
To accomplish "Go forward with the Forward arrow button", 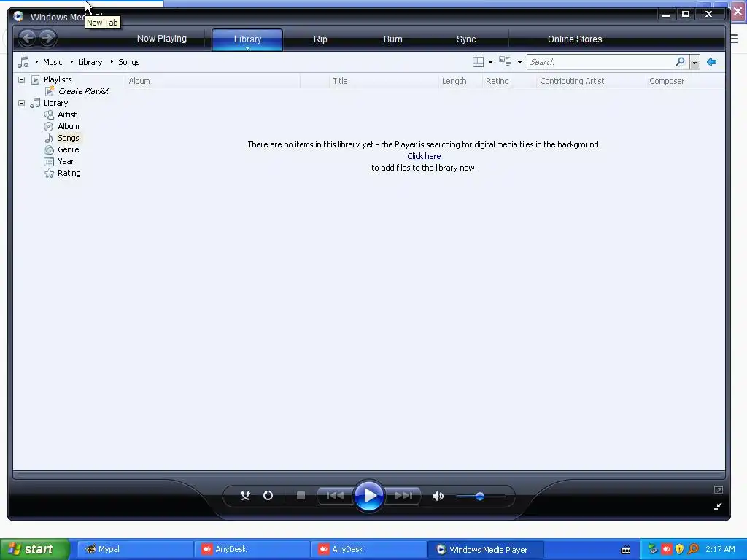I will [x=47, y=38].
